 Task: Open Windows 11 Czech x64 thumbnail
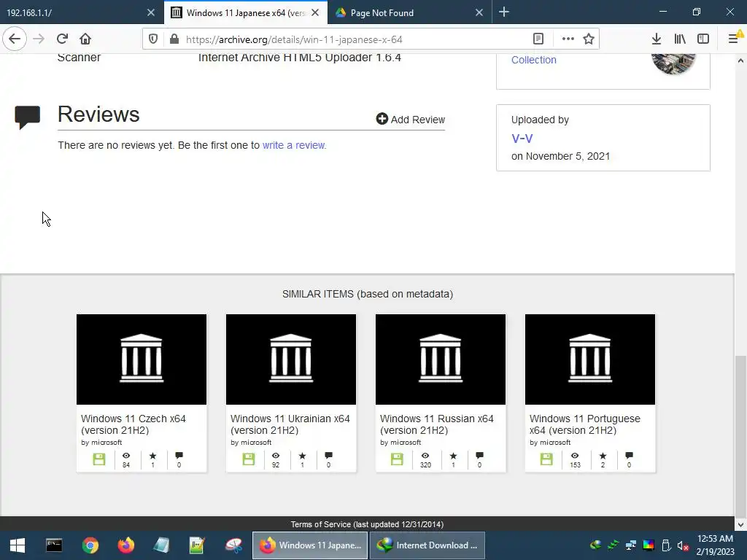pyautogui.click(x=142, y=359)
